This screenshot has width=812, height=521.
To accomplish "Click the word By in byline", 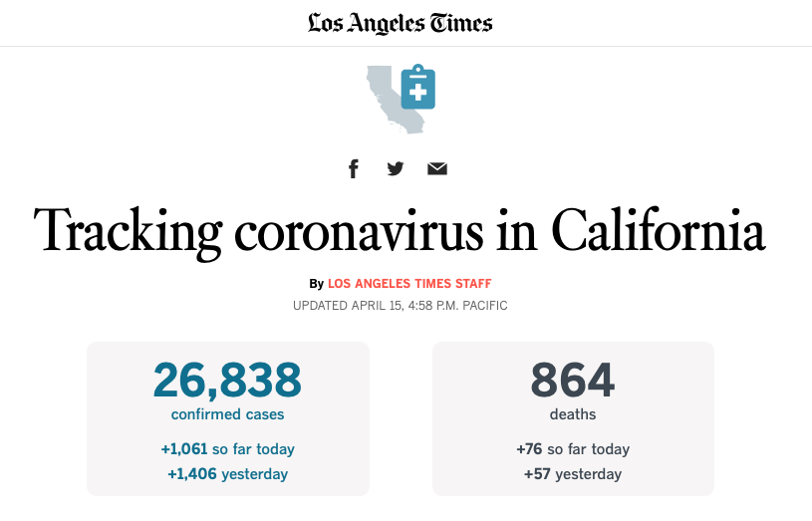I will click(x=317, y=284).
